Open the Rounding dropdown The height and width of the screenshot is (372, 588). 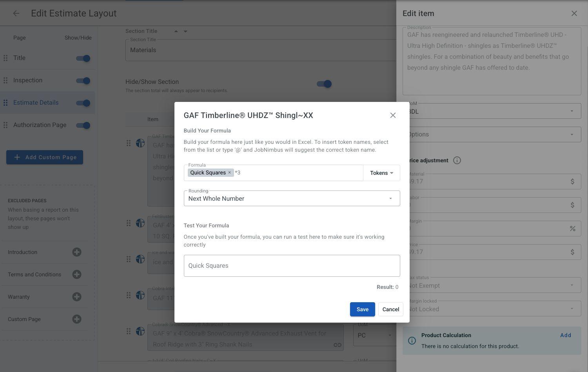coord(292,198)
